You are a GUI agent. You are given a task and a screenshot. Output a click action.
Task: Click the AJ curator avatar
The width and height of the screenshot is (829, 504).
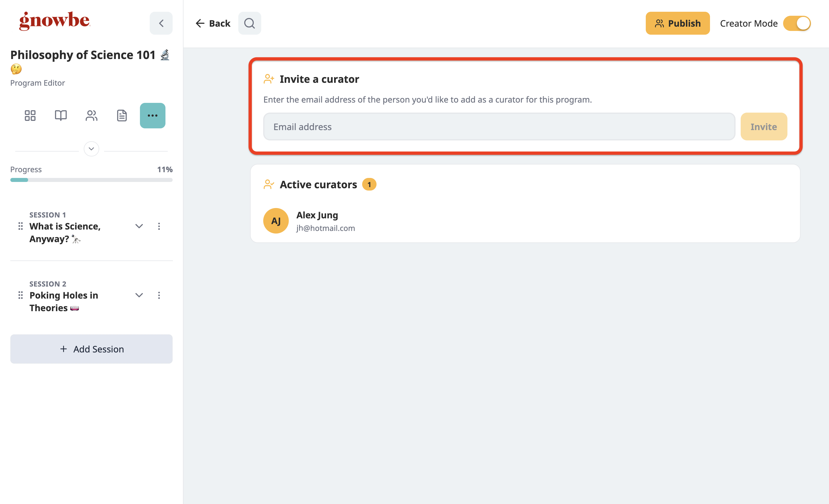click(x=276, y=221)
